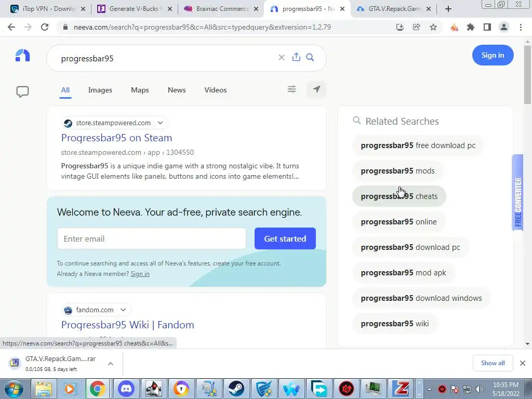Click the Sign in button
This screenshot has width=532, height=399.
[493, 55]
